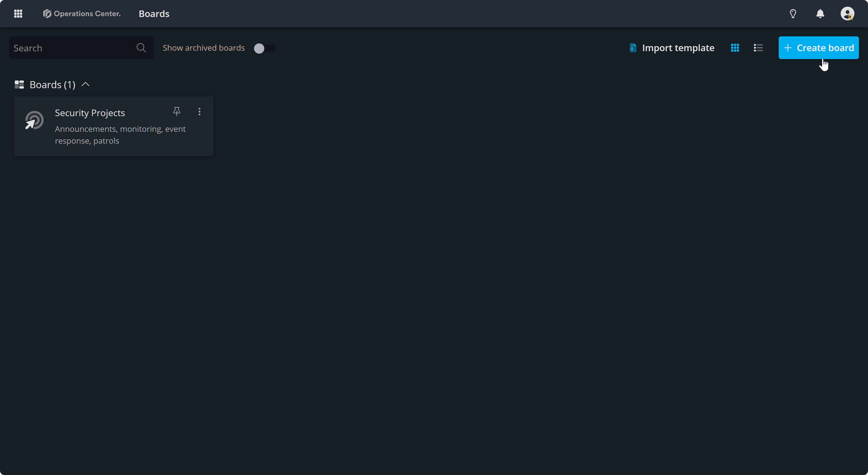Click the Boards (1) heading text
This screenshot has height=475, width=868.
click(x=52, y=85)
